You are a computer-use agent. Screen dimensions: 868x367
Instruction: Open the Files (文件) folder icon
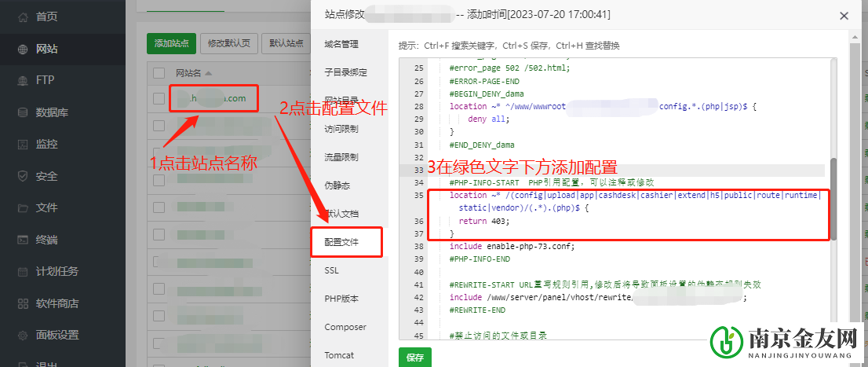[21, 208]
